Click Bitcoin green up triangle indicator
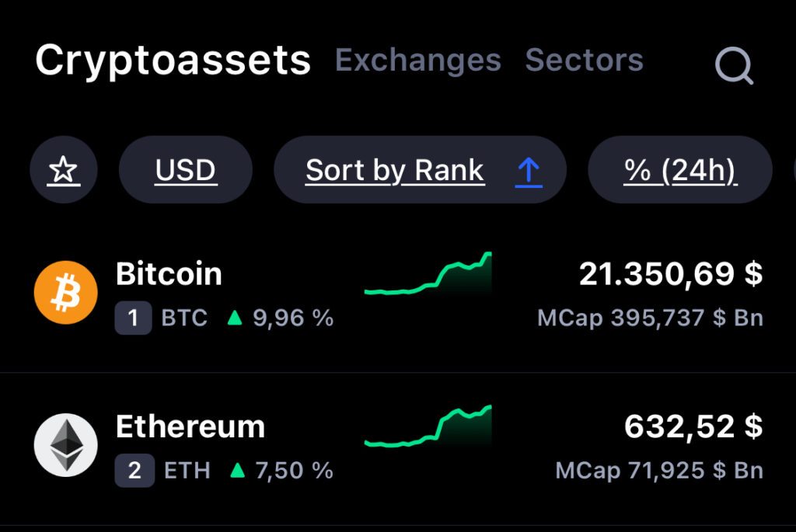 [x=235, y=318]
